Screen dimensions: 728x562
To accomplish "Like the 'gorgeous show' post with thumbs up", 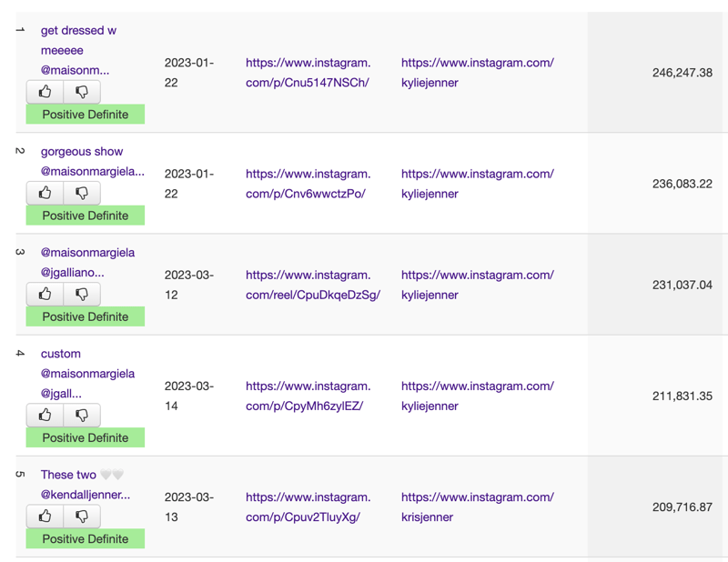I will pos(45,193).
